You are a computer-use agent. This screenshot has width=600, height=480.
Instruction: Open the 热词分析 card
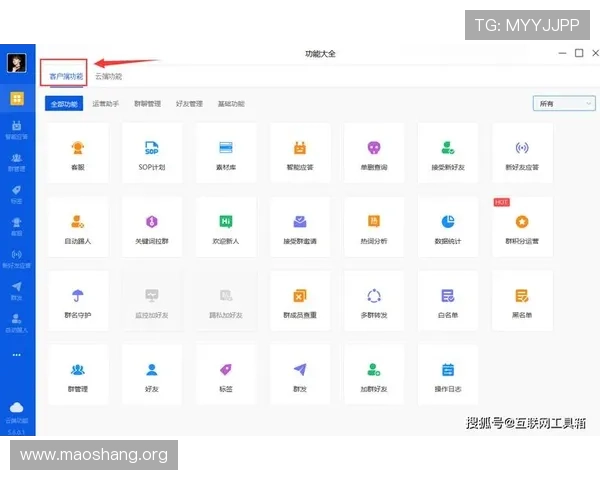(x=374, y=227)
